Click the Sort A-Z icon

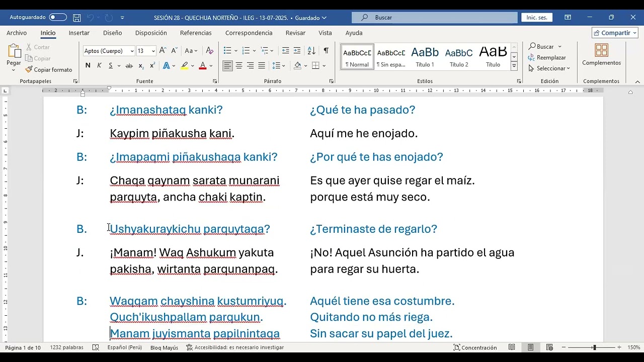[311, 51]
